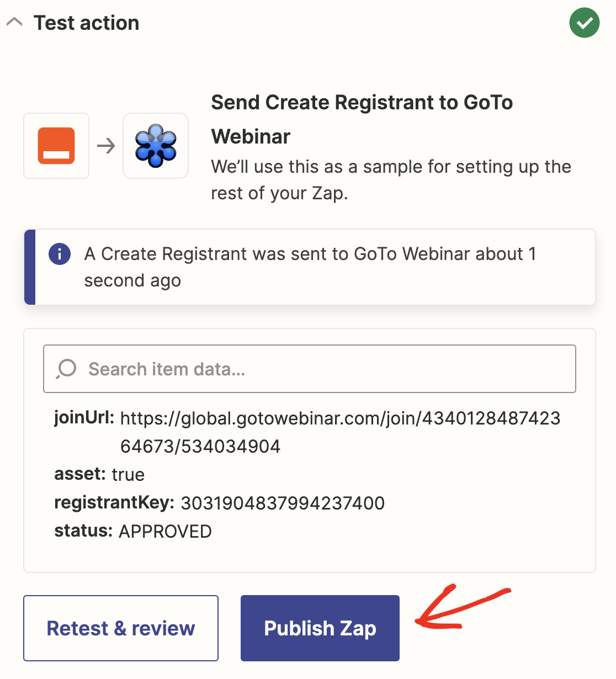The width and height of the screenshot is (616, 679).
Task: Select the registrantKey number value
Action: [283, 503]
